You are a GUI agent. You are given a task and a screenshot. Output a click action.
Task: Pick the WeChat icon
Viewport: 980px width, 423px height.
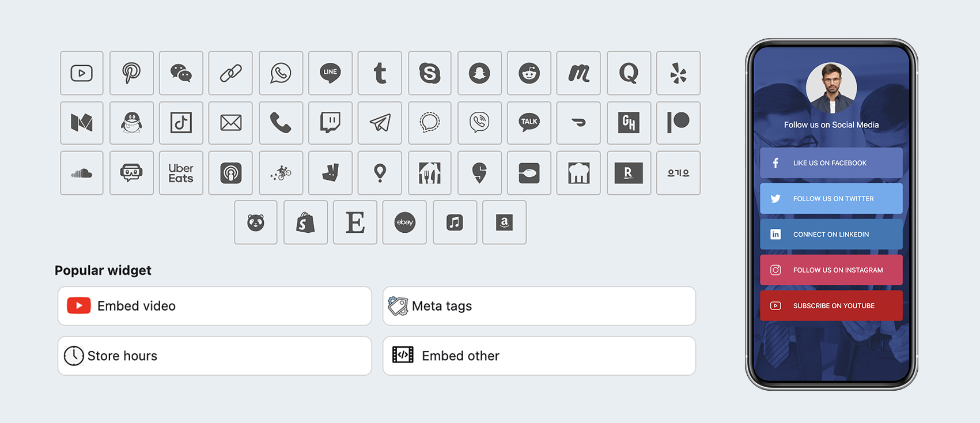[x=181, y=73]
